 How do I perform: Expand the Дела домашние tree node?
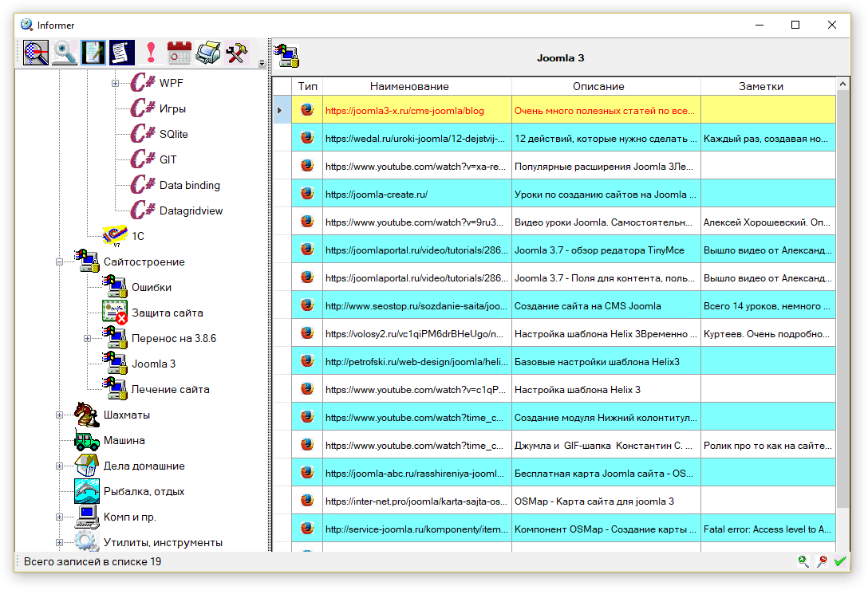(x=59, y=466)
